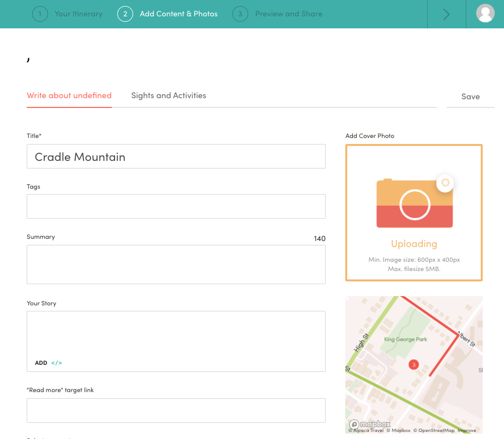This screenshot has width=504, height=439.
Task: Click the next step arrow icon
Action: 446,14
